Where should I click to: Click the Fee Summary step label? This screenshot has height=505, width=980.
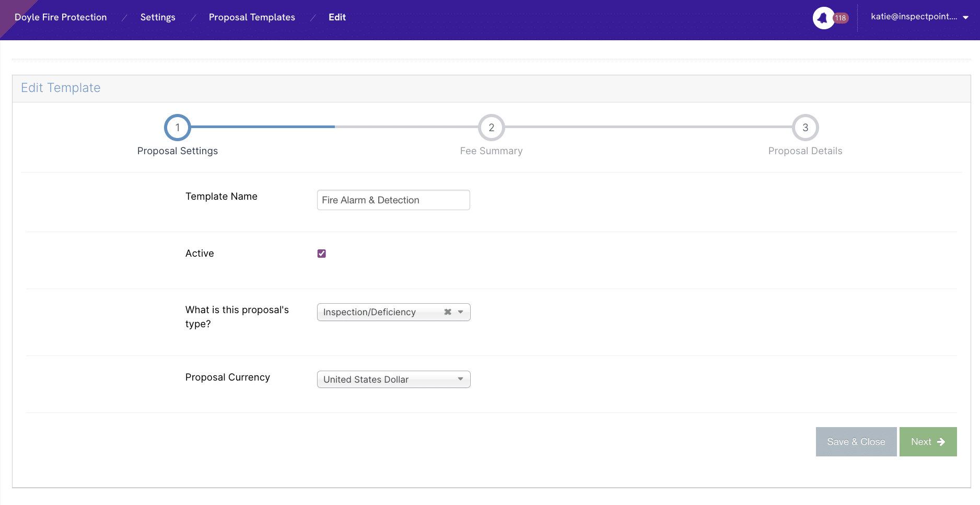coord(491,151)
